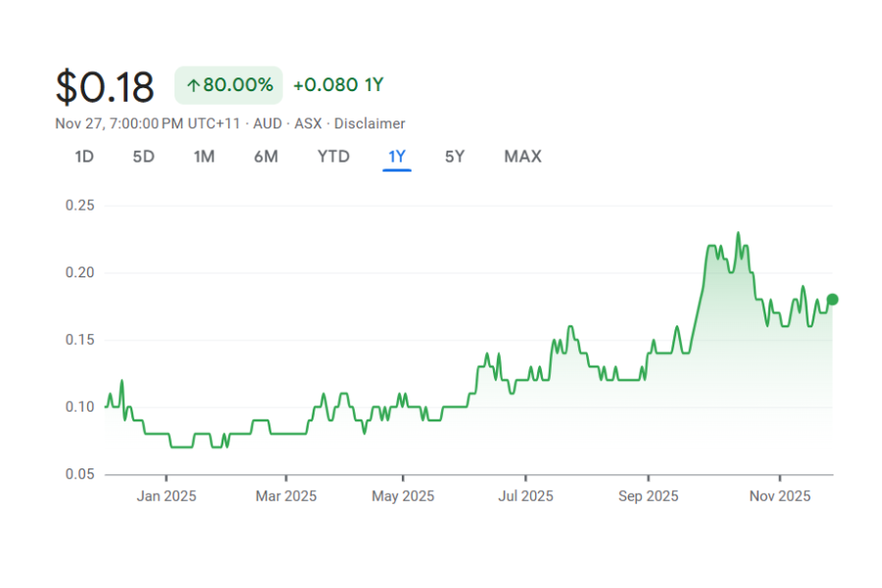
Task: Click the $0.18 price heading
Action: [105, 87]
